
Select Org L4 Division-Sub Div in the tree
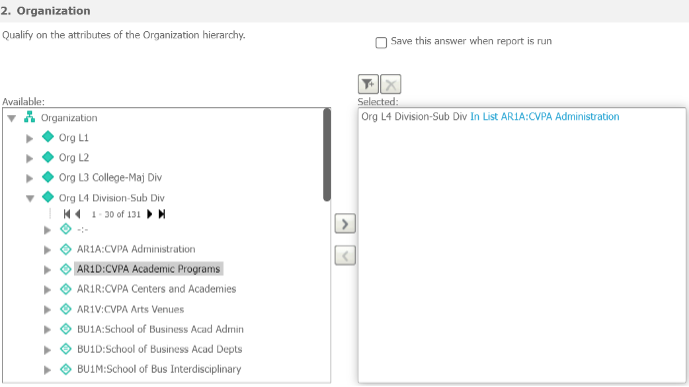(x=112, y=198)
